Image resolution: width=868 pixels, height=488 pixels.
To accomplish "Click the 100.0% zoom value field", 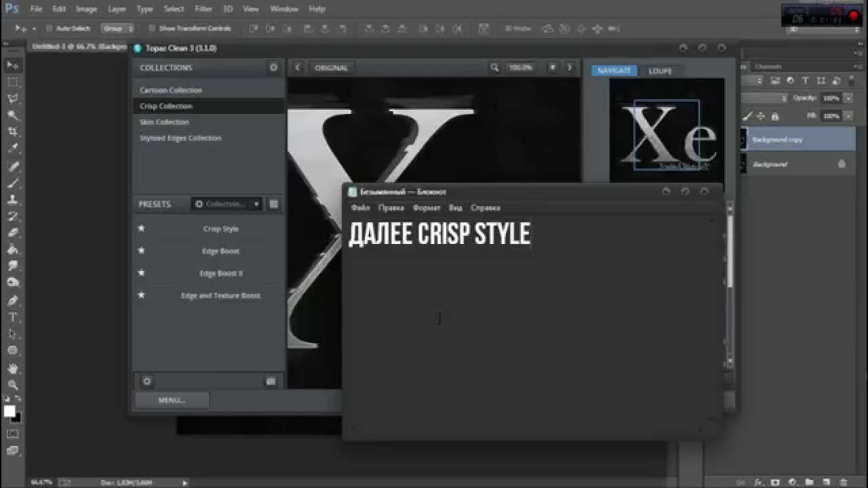I will tap(520, 68).
